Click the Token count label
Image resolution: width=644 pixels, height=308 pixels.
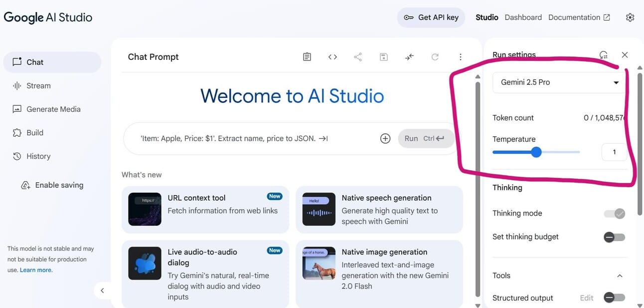point(513,118)
